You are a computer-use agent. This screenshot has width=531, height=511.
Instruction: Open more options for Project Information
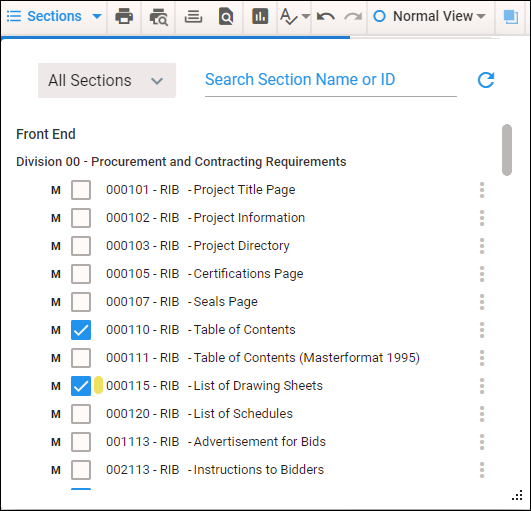click(482, 218)
